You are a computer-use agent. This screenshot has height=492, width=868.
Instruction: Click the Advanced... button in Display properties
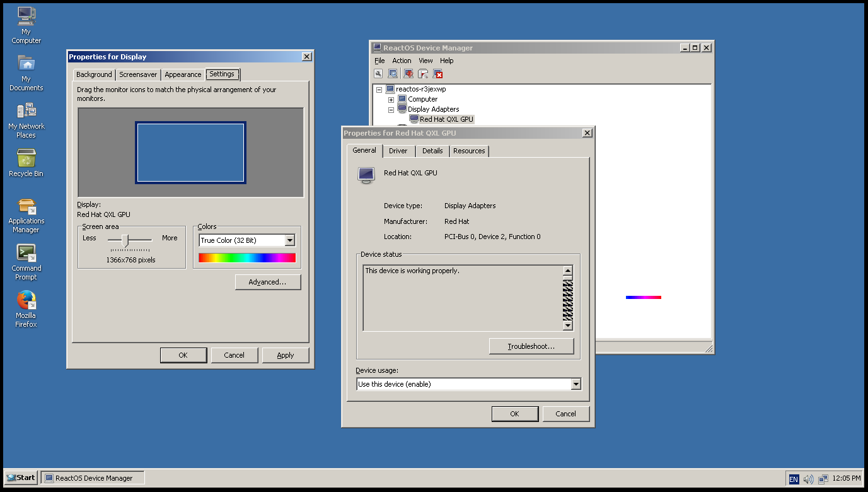(x=267, y=282)
